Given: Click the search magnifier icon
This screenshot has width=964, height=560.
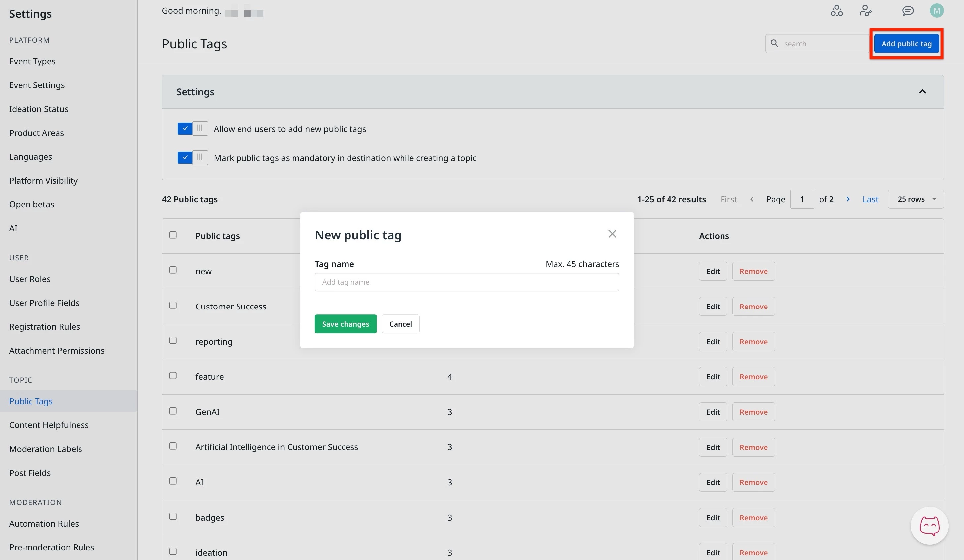Looking at the screenshot, I should (x=774, y=44).
